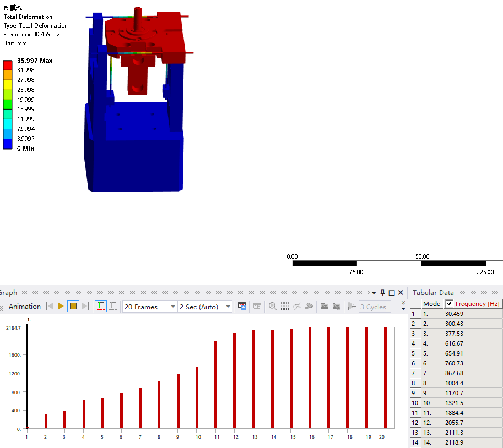Open the 2 Sec (Auto) dropdown

pos(205,307)
